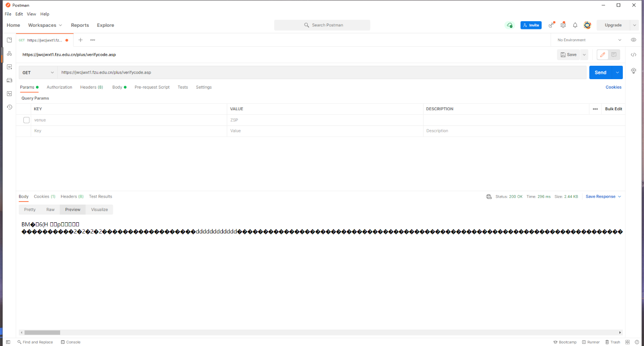Open the notifications bell icon
Screen dimensions: 644x346
tap(575, 25)
